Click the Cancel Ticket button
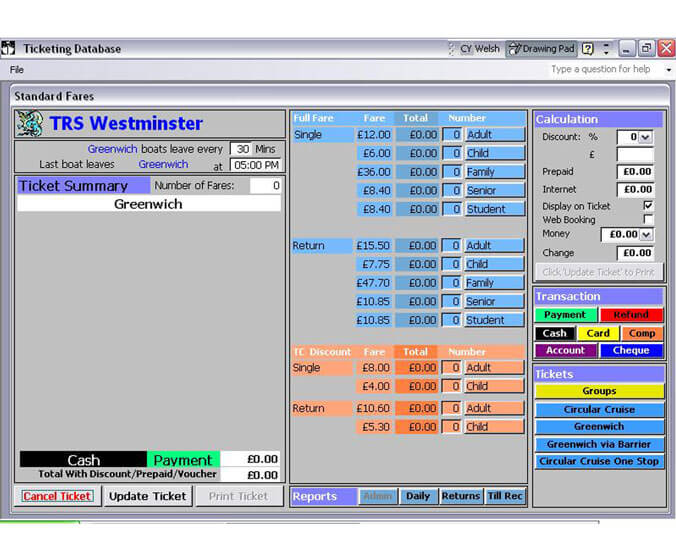The width and height of the screenshot is (676, 560). (57, 496)
